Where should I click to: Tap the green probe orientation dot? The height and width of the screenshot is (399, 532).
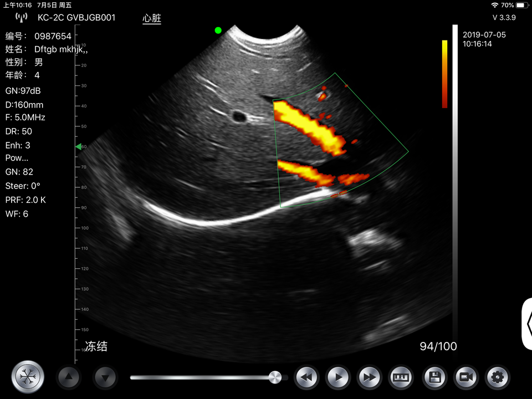(218, 30)
